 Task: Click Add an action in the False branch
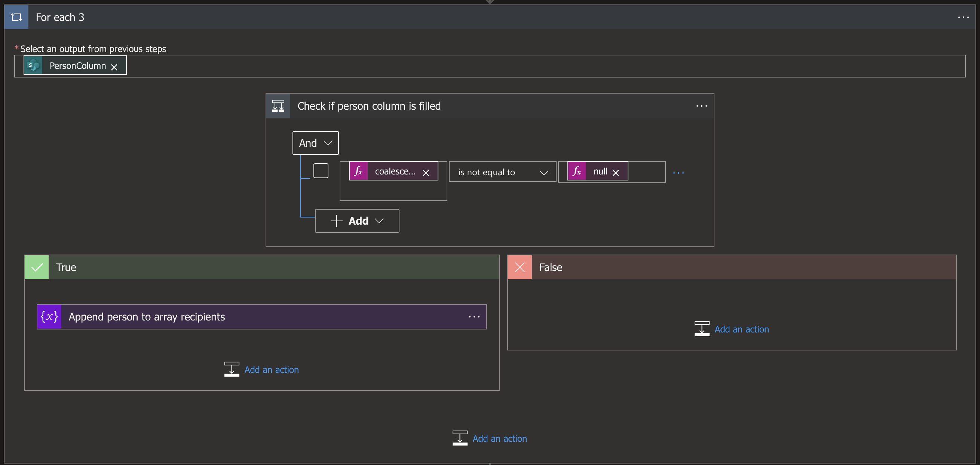pyautogui.click(x=741, y=329)
